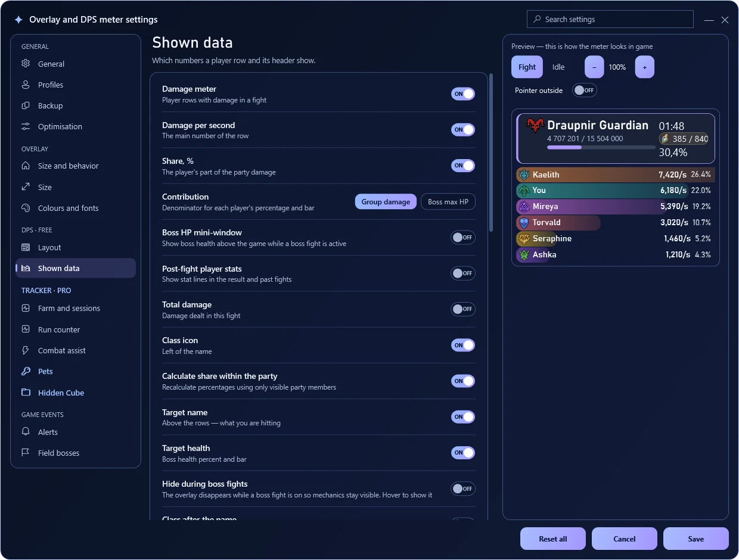Toggle Calculate share within the party
The width and height of the screenshot is (739, 560).
463,381
